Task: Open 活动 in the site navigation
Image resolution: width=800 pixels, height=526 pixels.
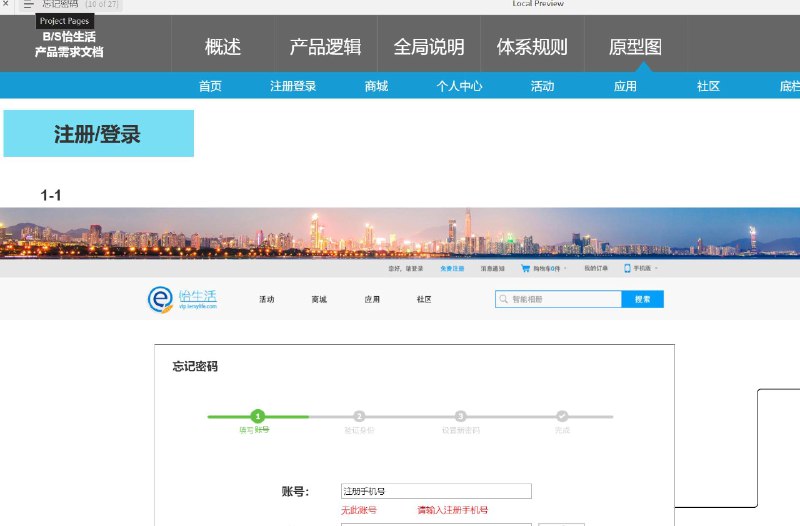Action: [267, 299]
